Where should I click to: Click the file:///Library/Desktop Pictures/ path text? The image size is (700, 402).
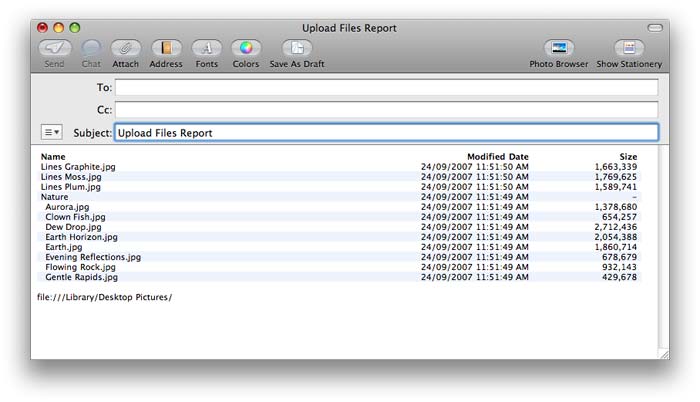point(104,297)
